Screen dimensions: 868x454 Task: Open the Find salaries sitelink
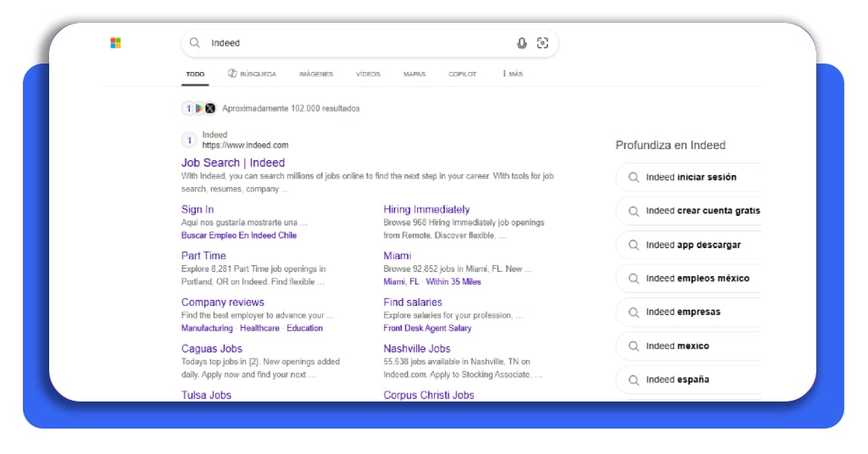[413, 302]
